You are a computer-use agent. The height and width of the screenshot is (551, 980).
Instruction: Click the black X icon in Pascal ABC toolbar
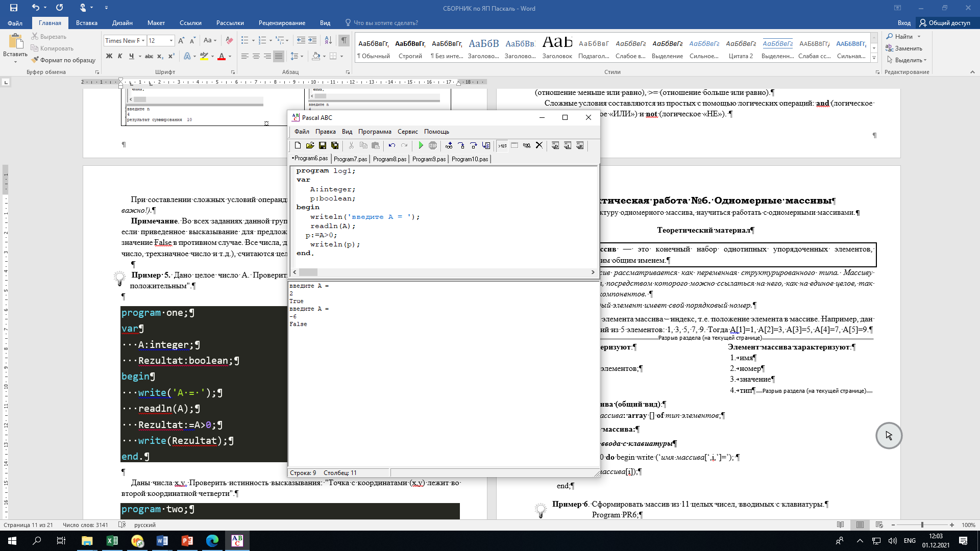(539, 146)
